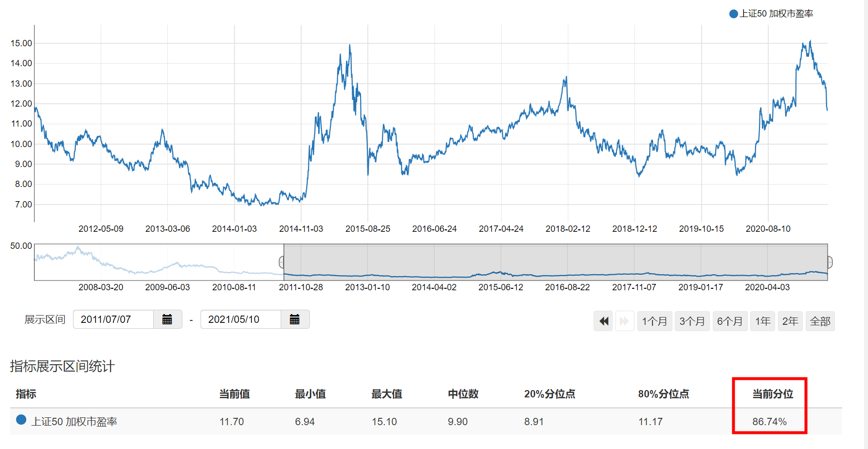Viewport: 868px width, 449px height.
Task: Toggle the 上证50 加权市盈率 legend marker
Action: [733, 14]
